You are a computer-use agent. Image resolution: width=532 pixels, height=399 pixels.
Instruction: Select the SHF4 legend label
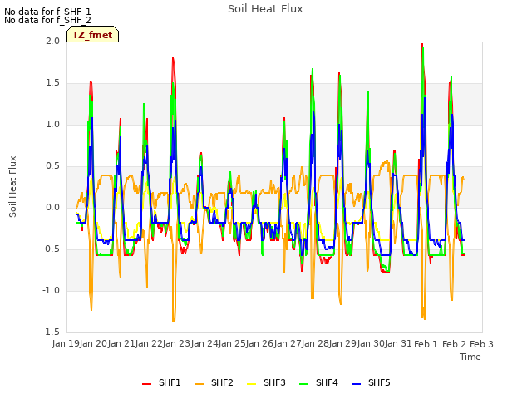[327, 382]
